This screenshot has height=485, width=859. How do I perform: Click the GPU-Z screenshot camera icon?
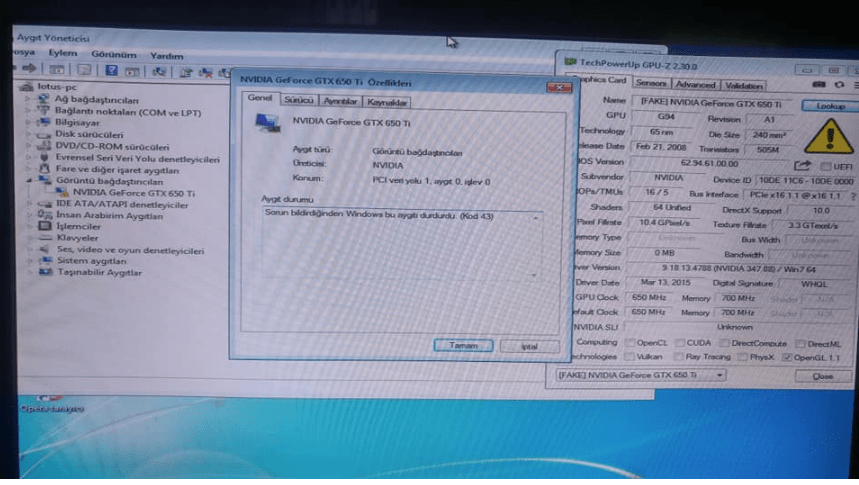[x=818, y=84]
